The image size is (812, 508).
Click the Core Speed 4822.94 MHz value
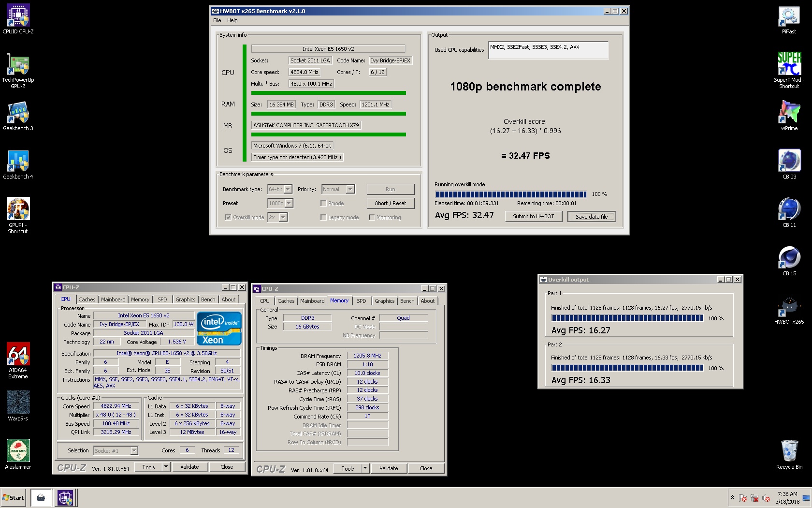pyautogui.click(x=116, y=406)
